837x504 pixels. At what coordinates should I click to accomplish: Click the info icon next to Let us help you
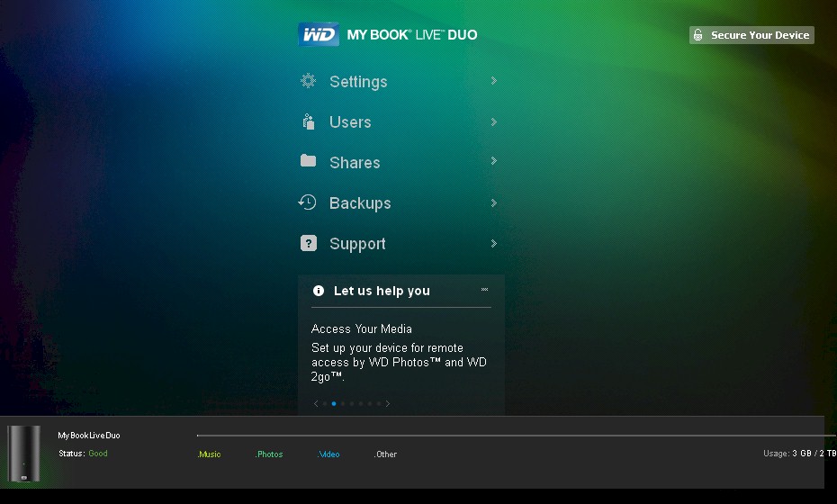[318, 291]
